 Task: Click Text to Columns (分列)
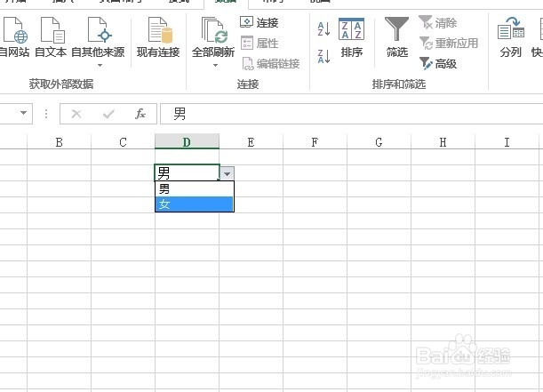[511, 37]
